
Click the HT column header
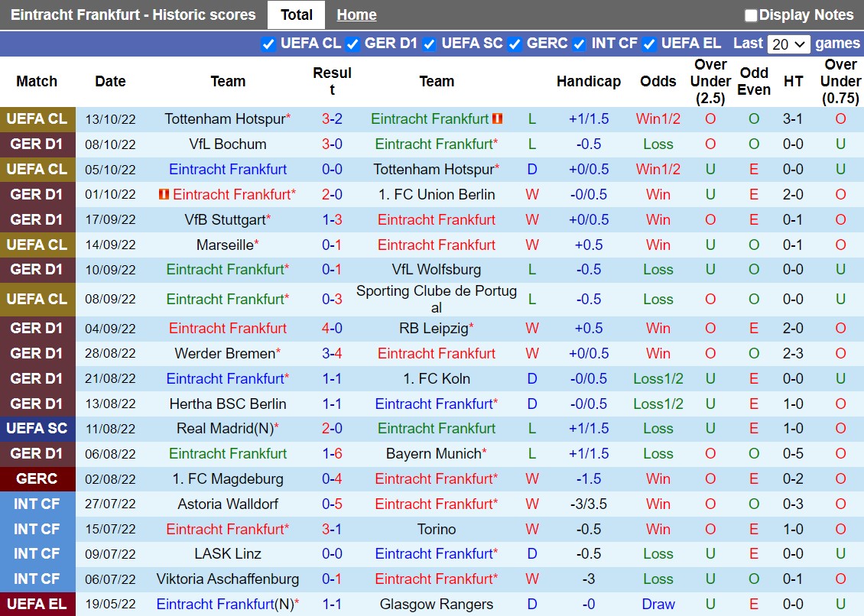[793, 82]
